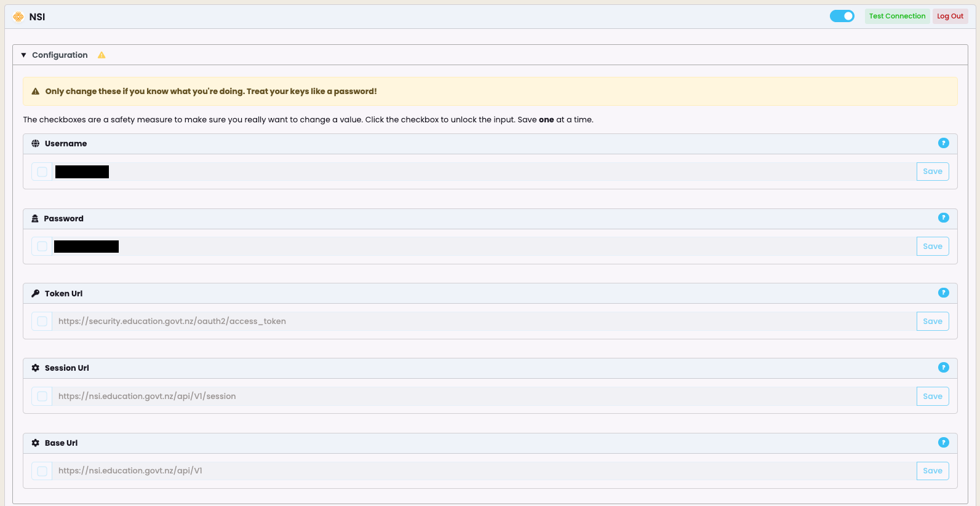Click the Token Url help question icon

pos(943,293)
